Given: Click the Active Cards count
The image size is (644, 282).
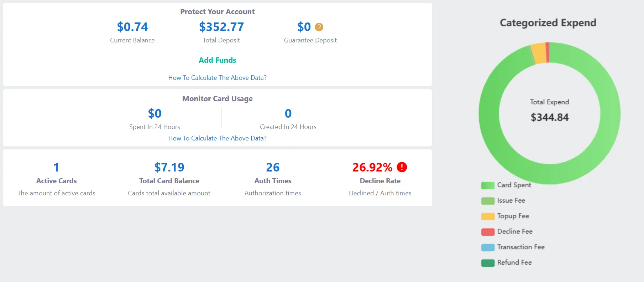Looking at the screenshot, I should 56,168.
